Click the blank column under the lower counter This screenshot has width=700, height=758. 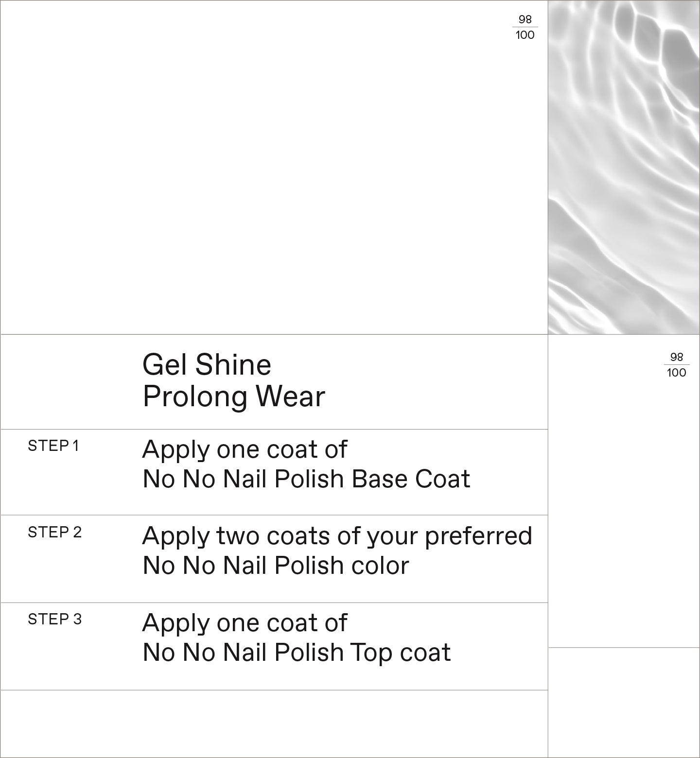(x=624, y=510)
